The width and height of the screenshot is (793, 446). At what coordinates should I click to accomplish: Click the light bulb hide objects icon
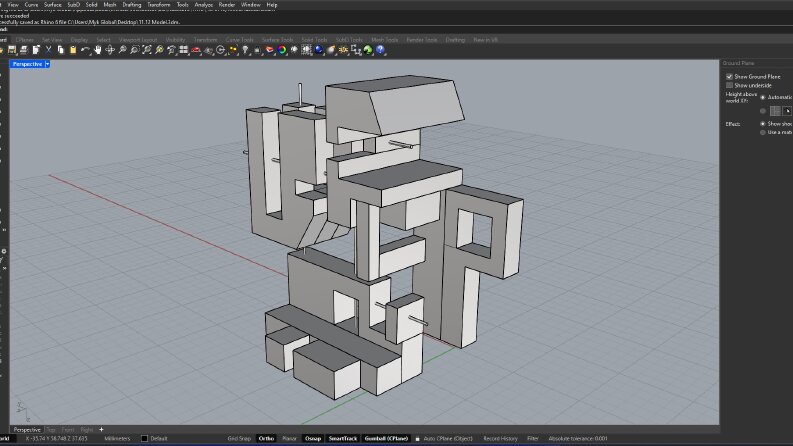[245, 50]
